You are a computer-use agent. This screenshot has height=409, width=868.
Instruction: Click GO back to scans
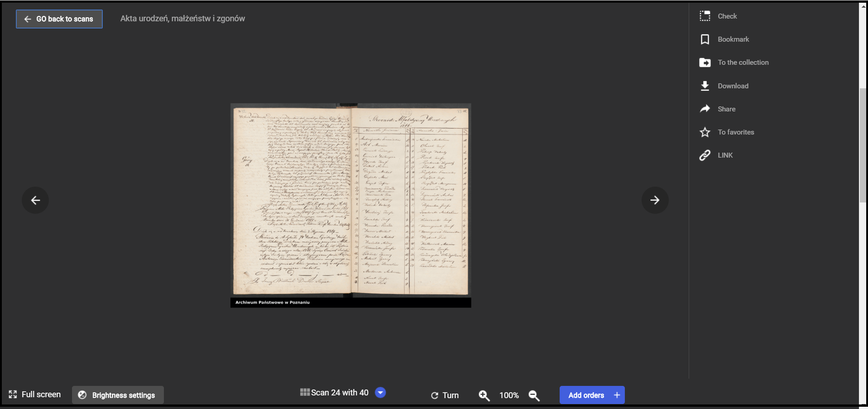pos(59,19)
